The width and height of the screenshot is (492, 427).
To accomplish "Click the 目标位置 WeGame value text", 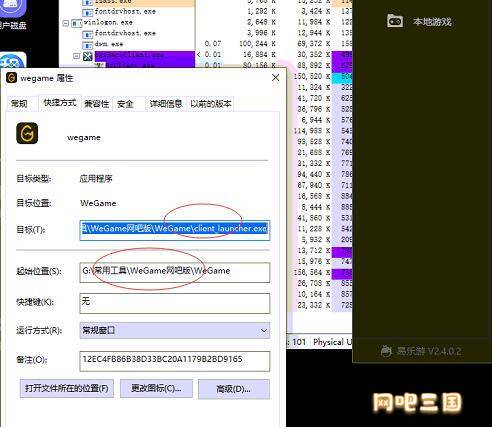I will point(98,203).
